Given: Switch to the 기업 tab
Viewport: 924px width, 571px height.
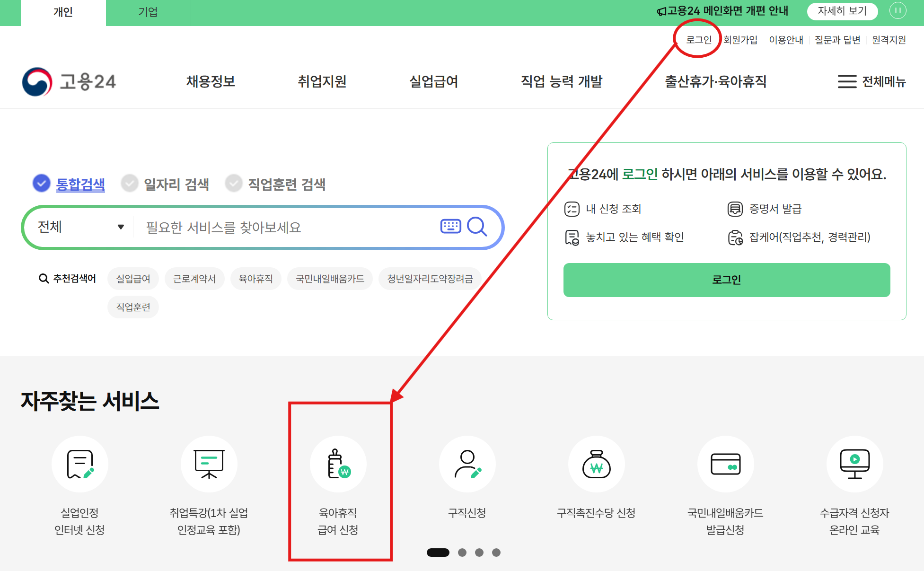Looking at the screenshot, I should 148,12.
